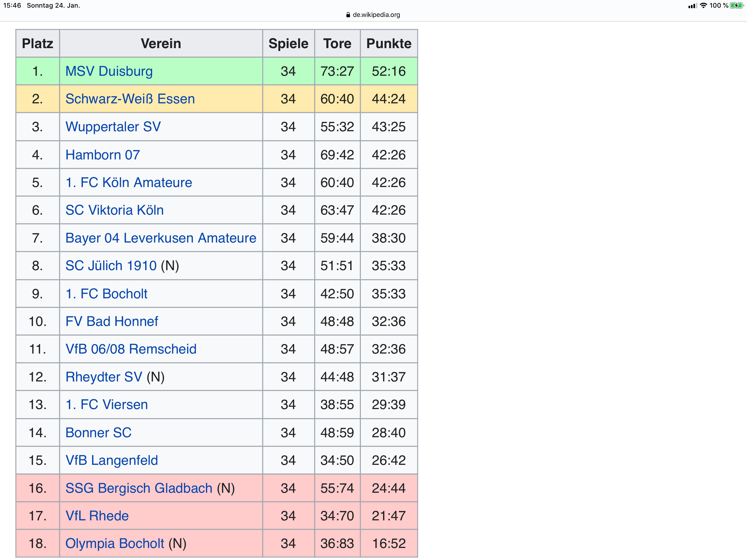Open the MSV Duisburg link
This screenshot has width=747, height=560.
pyautogui.click(x=109, y=71)
